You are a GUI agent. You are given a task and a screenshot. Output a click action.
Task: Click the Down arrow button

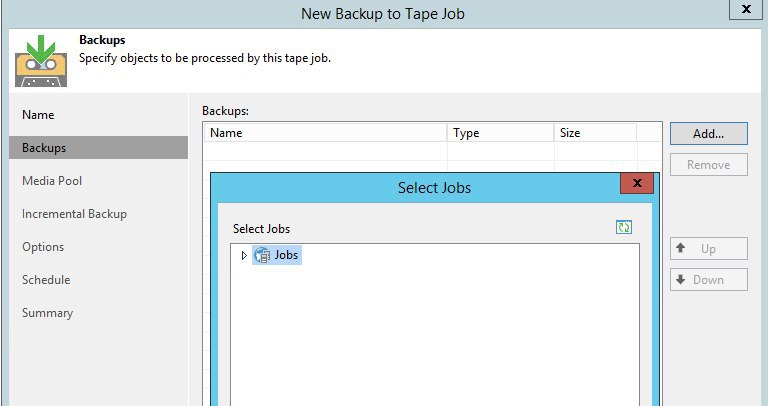pos(708,280)
